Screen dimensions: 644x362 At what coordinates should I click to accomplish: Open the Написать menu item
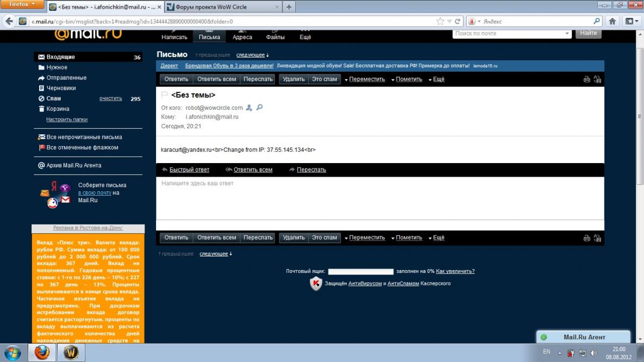click(x=174, y=37)
